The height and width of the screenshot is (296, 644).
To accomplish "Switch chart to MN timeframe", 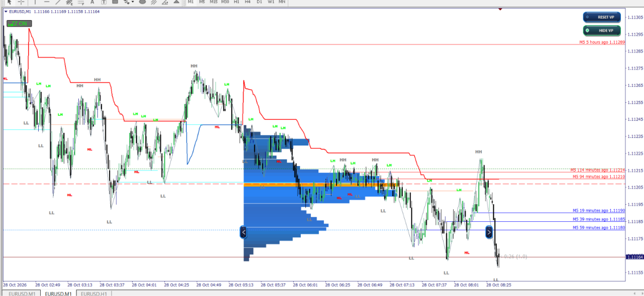I will (282, 2).
